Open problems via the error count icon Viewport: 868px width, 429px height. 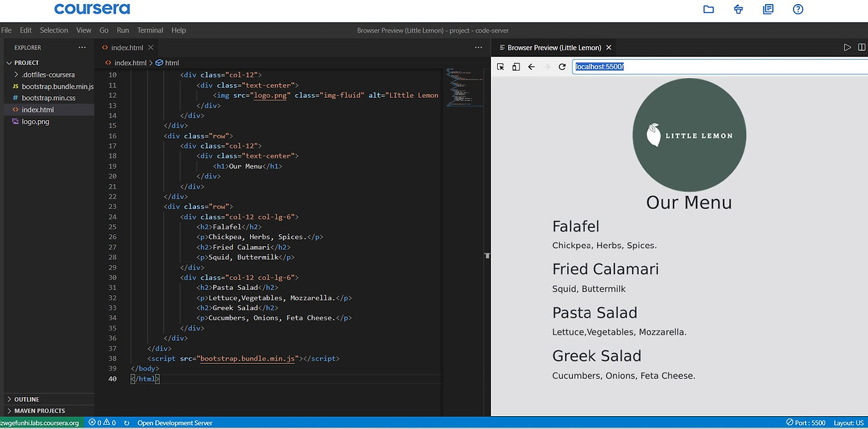point(93,423)
